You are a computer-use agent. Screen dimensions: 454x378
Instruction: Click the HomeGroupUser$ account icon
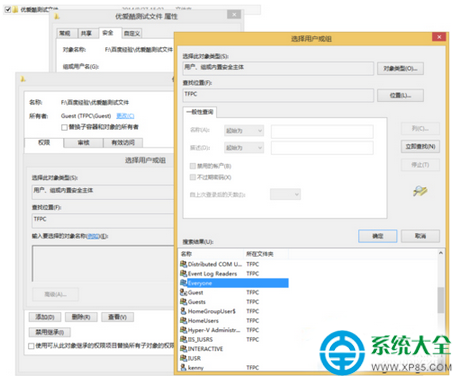(x=183, y=311)
